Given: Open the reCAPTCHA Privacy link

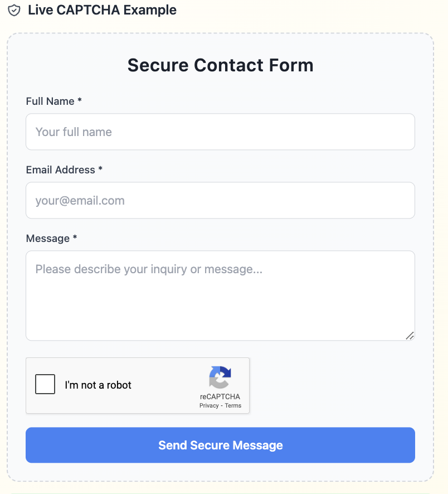Looking at the screenshot, I should point(209,406).
